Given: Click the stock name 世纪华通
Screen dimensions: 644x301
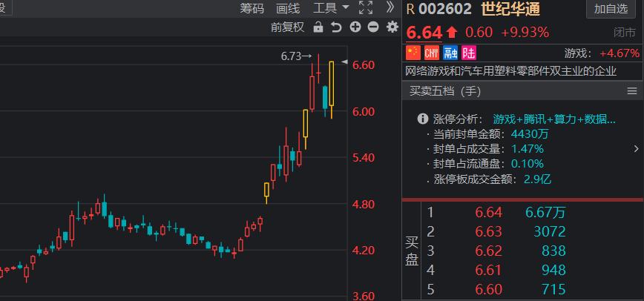Looking at the screenshot, I should pos(511,9).
